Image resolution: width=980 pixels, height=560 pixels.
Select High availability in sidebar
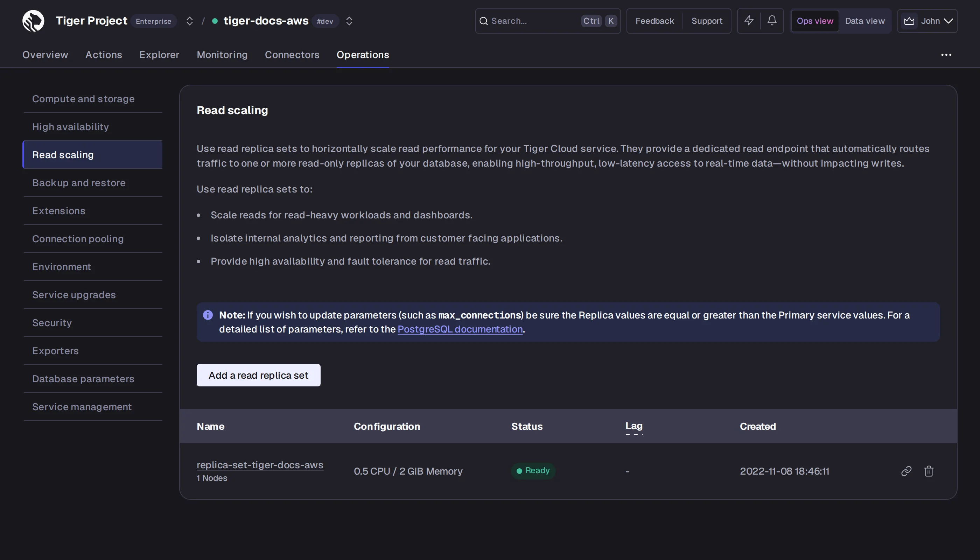tap(93, 127)
